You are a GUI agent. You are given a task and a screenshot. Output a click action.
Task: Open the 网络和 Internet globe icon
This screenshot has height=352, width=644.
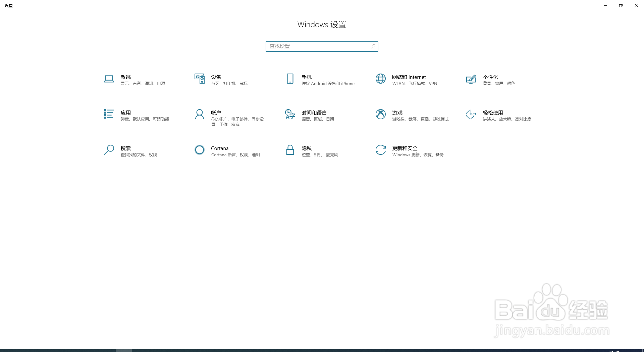(381, 79)
